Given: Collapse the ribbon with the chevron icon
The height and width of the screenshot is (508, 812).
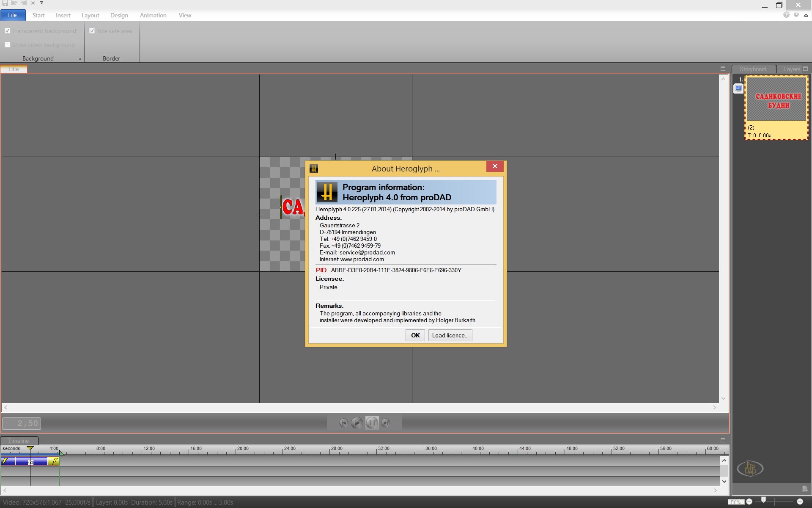Looking at the screenshot, I should pyautogui.click(x=806, y=15).
